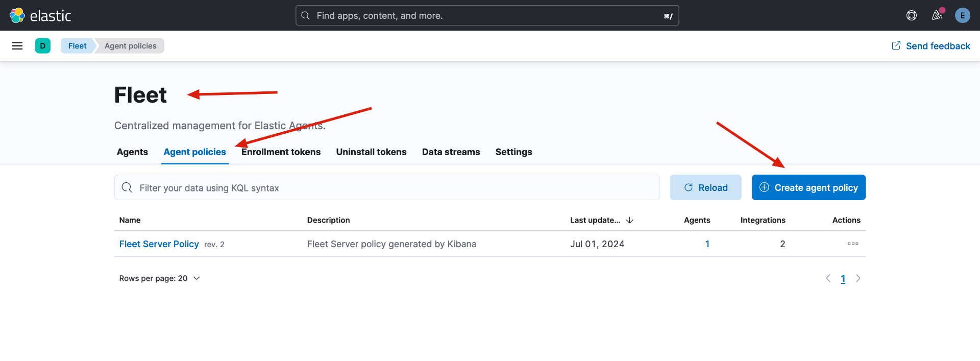Viewport: 980px width, 361px height.
Task: Go to the previous table page
Action: [x=828, y=278]
